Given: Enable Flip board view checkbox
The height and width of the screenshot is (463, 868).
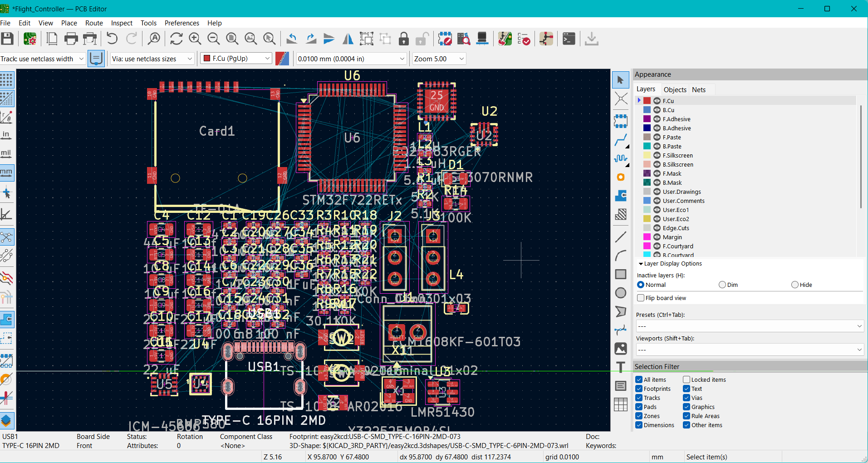Looking at the screenshot, I should click(x=641, y=298).
